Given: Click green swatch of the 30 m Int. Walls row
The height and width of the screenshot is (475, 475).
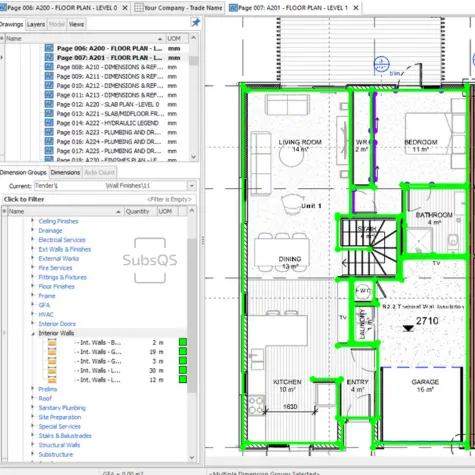Looking at the screenshot, I should (183, 370).
